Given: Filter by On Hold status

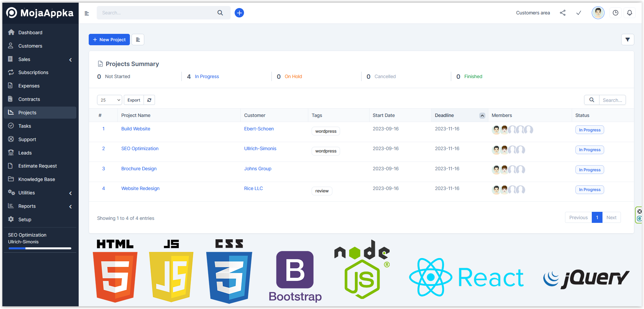Looking at the screenshot, I should [293, 76].
